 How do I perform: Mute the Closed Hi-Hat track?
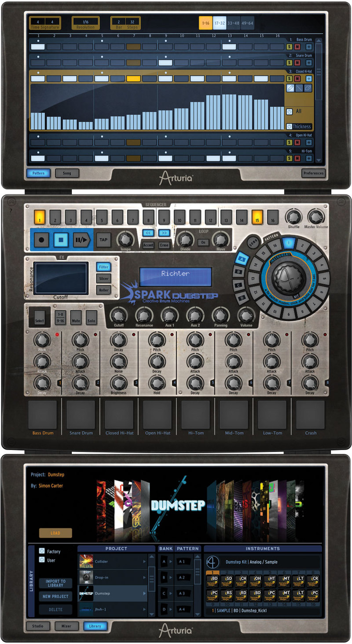click(x=297, y=78)
